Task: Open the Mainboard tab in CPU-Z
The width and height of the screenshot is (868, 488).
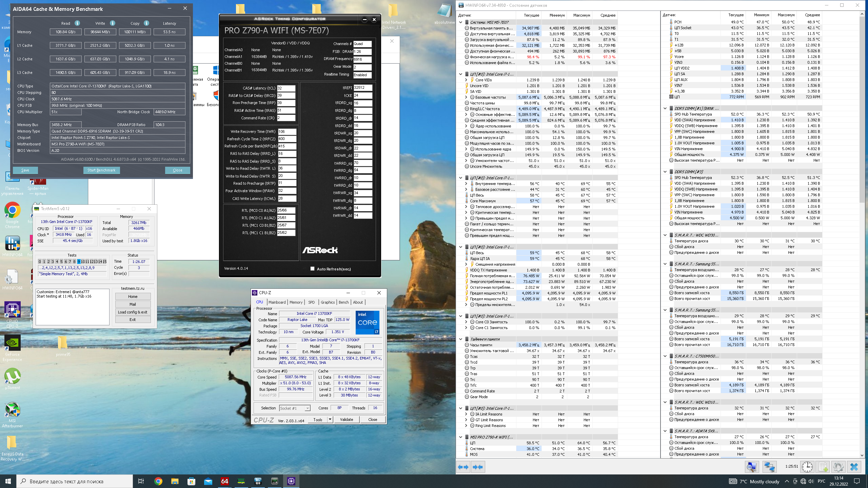Action: (277, 302)
